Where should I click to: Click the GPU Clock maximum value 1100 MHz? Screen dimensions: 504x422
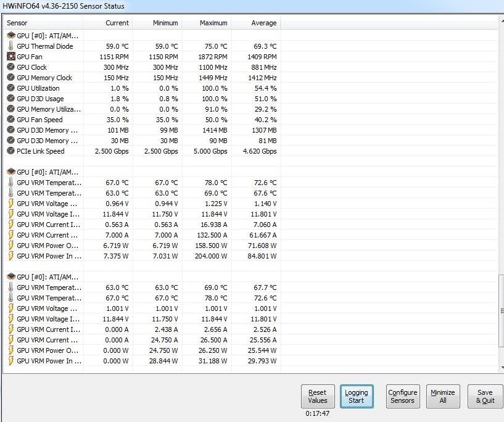pos(213,67)
